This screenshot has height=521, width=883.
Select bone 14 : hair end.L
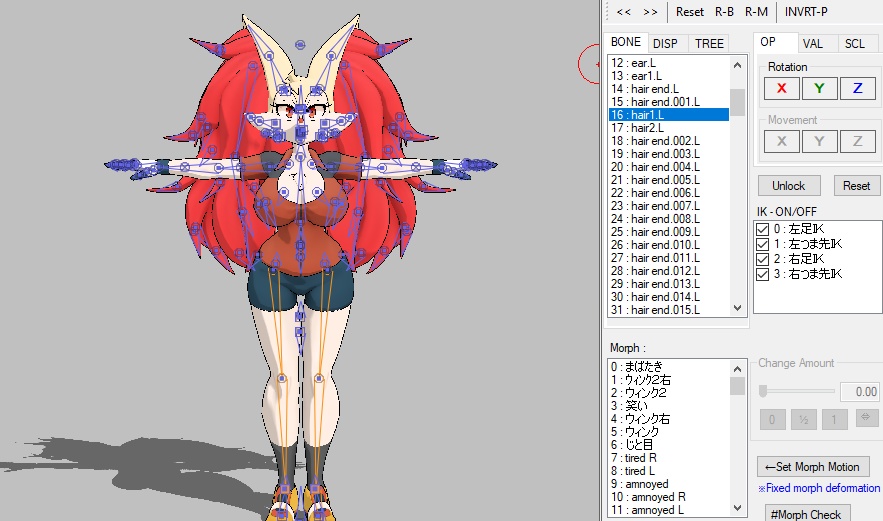tap(669, 88)
